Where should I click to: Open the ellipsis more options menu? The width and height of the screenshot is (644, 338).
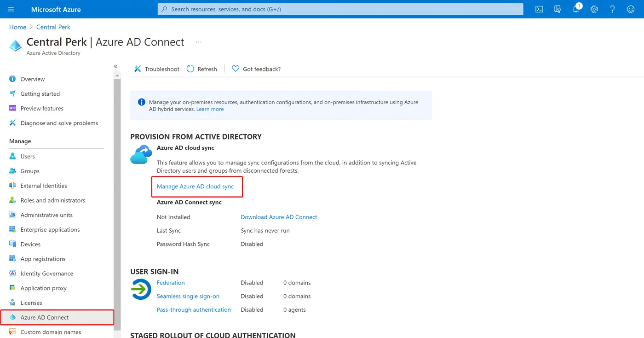pyautogui.click(x=199, y=42)
